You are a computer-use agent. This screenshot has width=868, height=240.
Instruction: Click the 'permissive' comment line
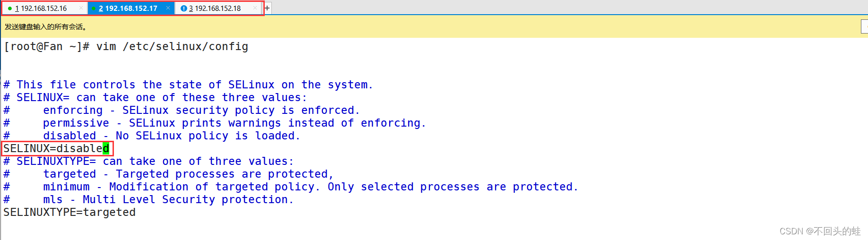click(x=234, y=123)
